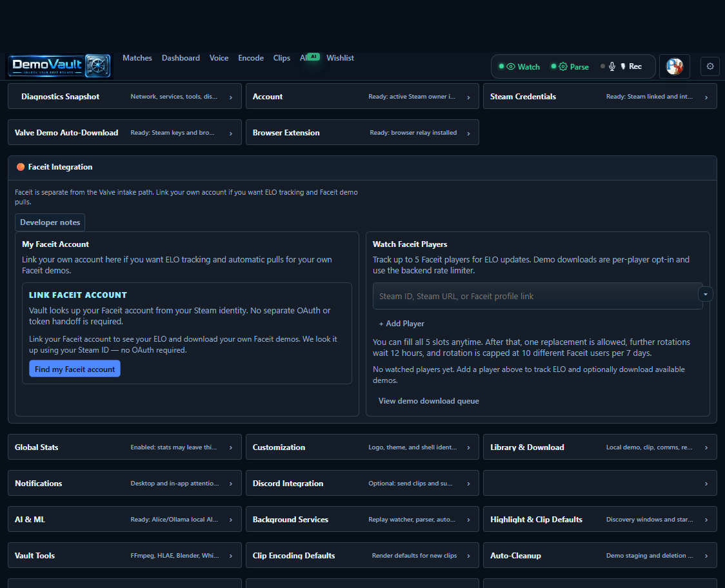Screen dimensions: 725x588
Task: Collapse the Faceit Integration header
Action: pos(362,168)
